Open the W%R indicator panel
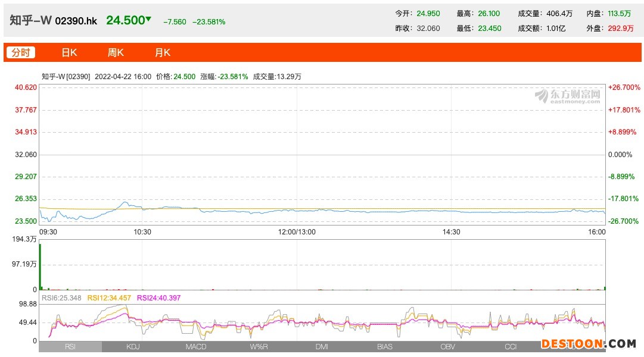 point(259,346)
